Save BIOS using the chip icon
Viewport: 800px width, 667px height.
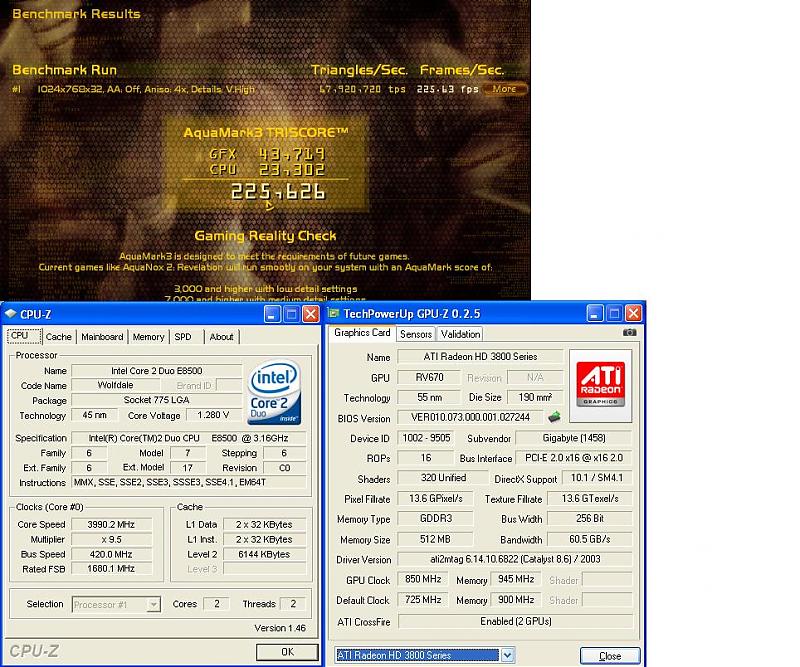(x=554, y=417)
